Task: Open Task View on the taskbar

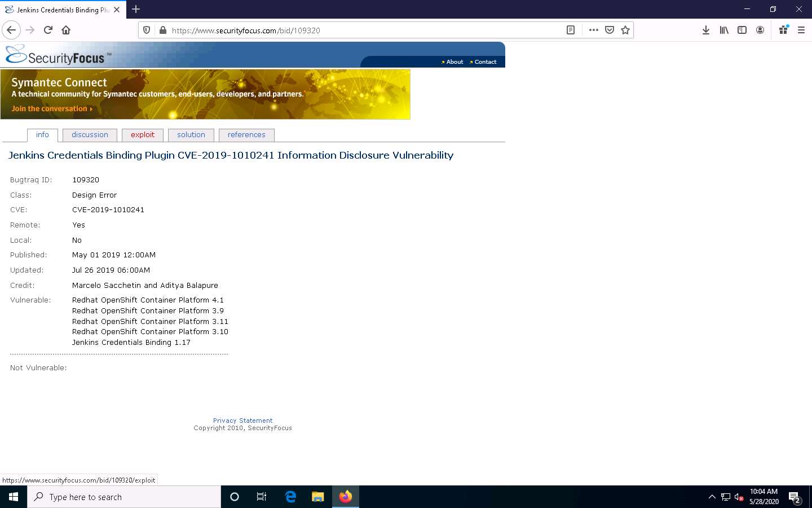Action: pyautogui.click(x=262, y=497)
